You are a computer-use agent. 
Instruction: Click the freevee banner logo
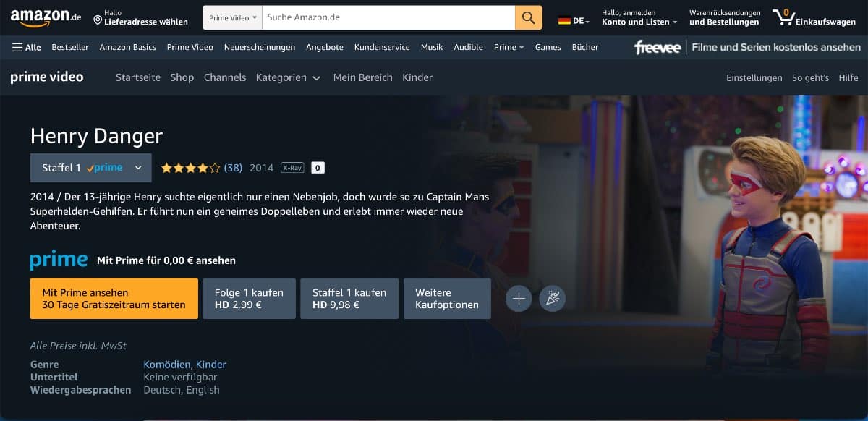click(x=658, y=47)
